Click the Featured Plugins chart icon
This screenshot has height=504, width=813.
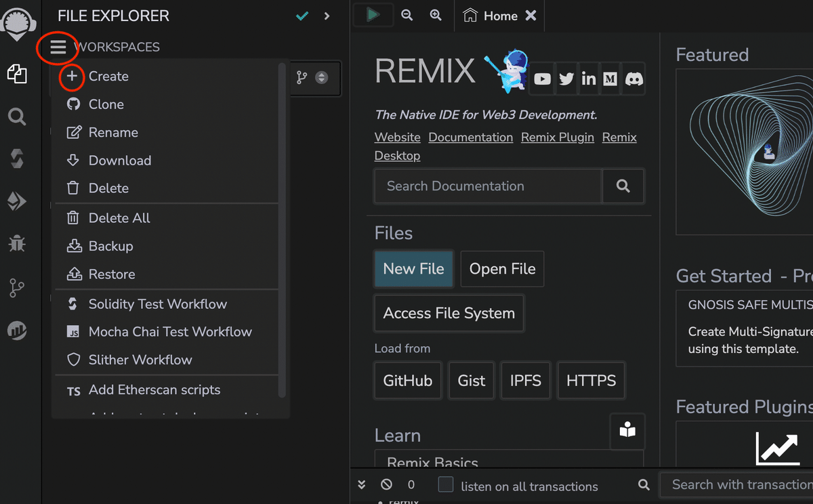(x=778, y=447)
